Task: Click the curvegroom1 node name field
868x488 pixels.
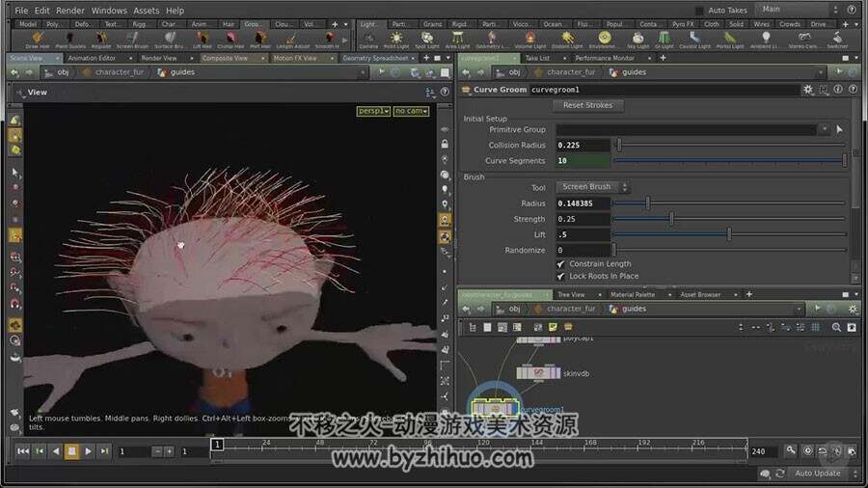Action: (x=665, y=90)
